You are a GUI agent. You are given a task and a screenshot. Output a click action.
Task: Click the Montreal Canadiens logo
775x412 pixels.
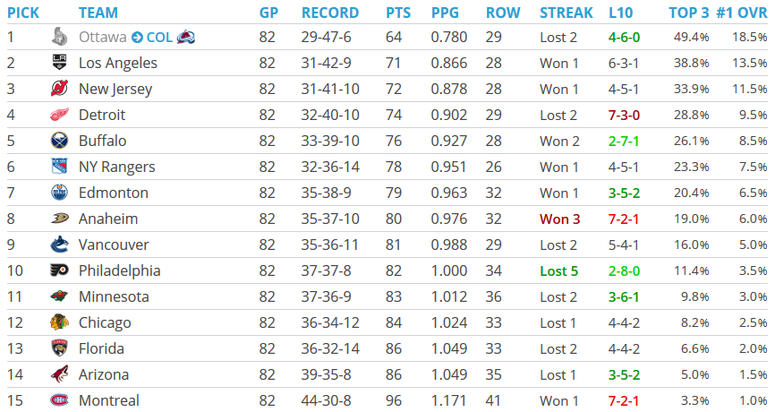pyautogui.click(x=59, y=400)
